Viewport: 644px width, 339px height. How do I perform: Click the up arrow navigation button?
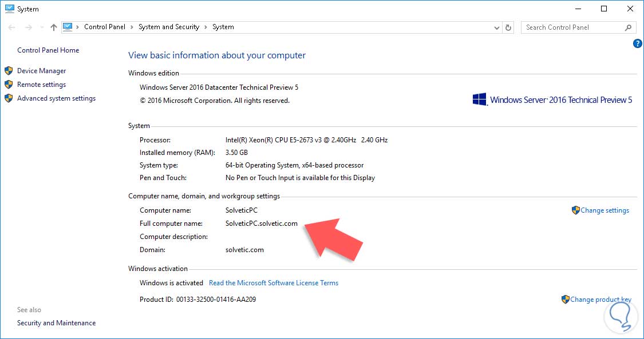(x=53, y=27)
